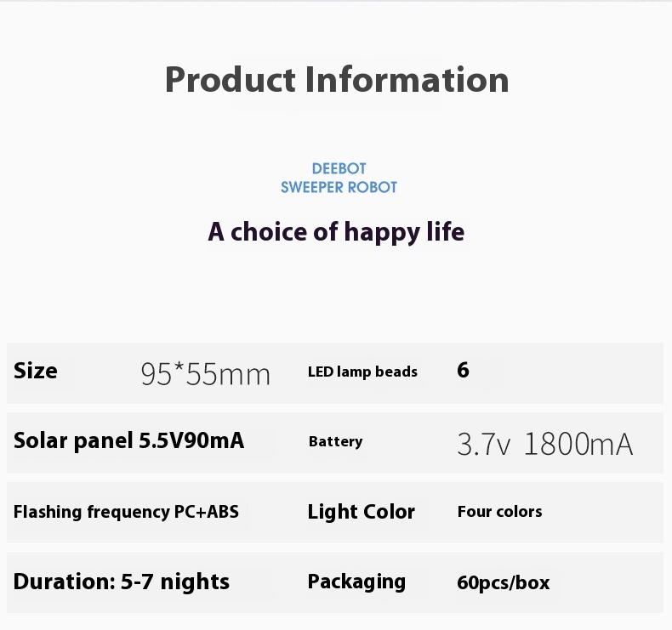The width and height of the screenshot is (672, 630).
Task: Click the Battery specification row background
Action: (x=335, y=443)
